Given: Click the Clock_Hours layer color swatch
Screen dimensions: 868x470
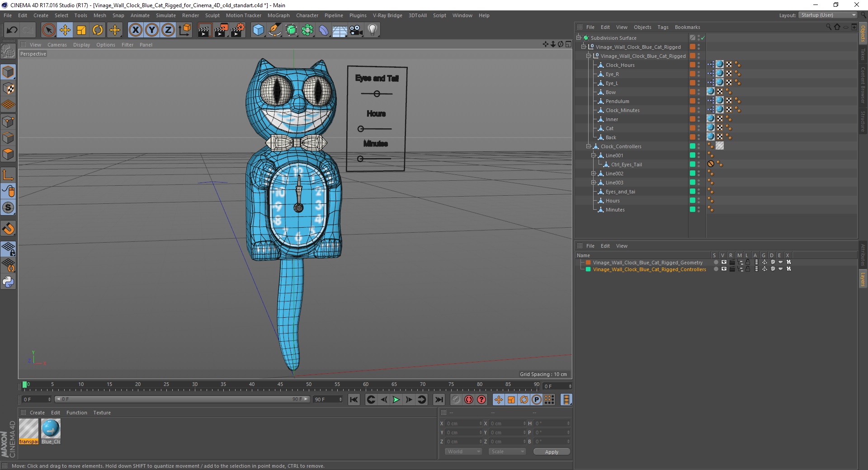Looking at the screenshot, I should click(x=692, y=65).
